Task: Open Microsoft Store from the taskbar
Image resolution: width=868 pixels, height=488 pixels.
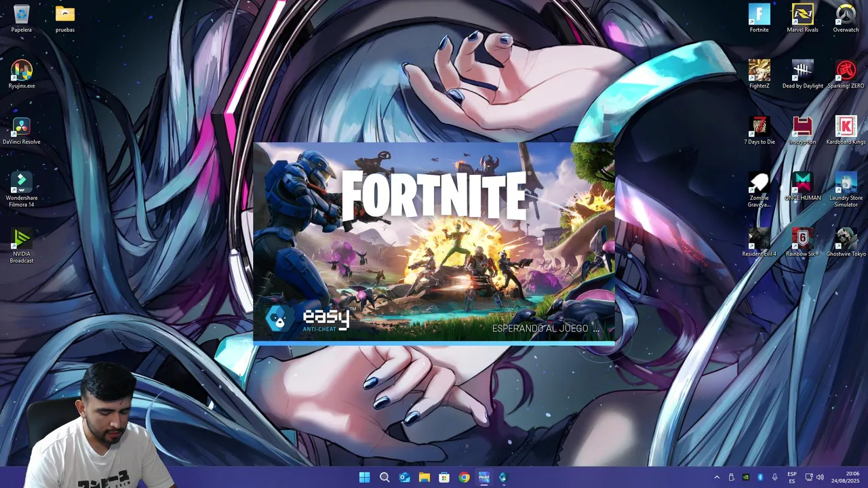Action: click(x=444, y=477)
